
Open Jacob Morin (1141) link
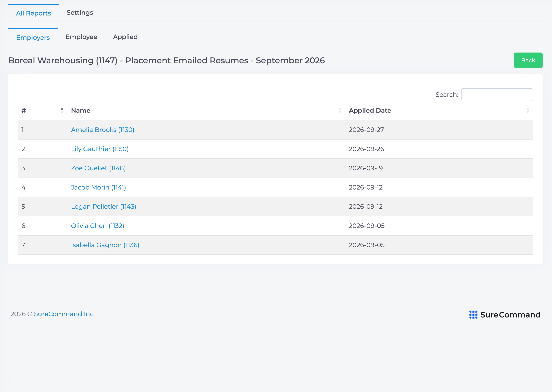(98, 187)
